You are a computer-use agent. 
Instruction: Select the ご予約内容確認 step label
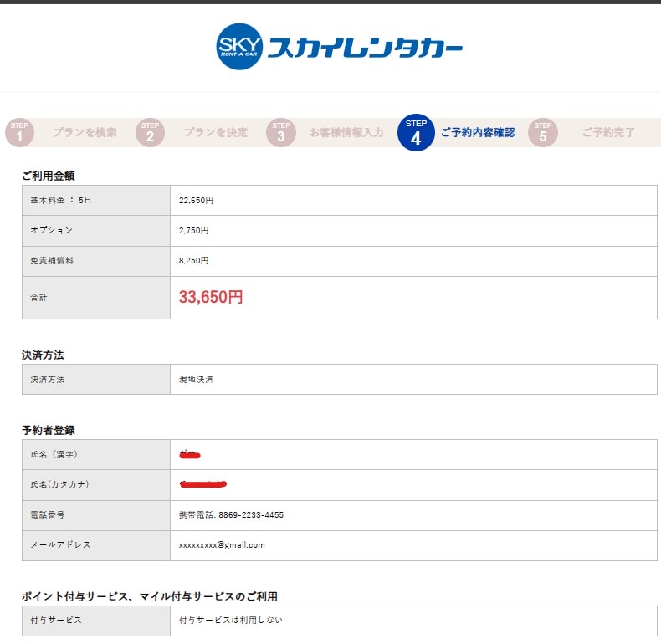coord(478,132)
